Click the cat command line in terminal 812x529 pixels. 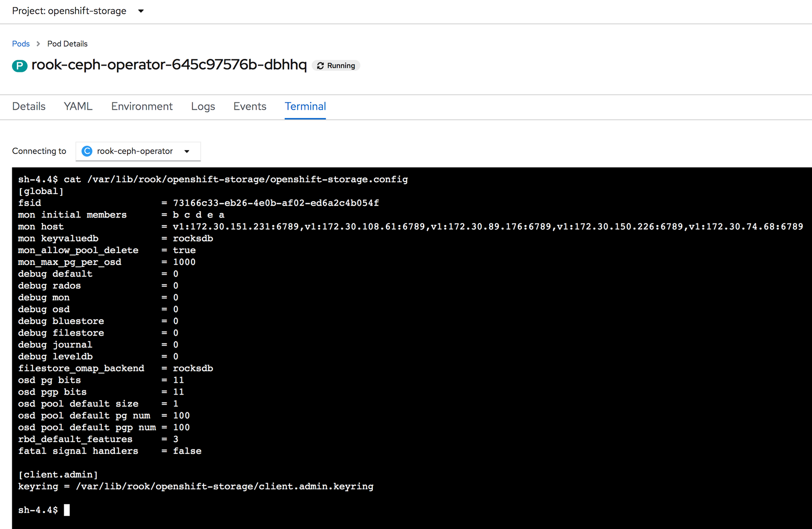[213, 179]
